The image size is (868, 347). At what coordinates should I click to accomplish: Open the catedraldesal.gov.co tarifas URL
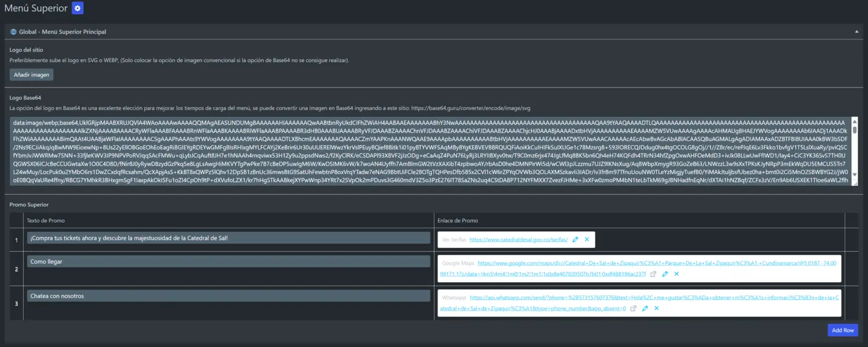coord(518,239)
